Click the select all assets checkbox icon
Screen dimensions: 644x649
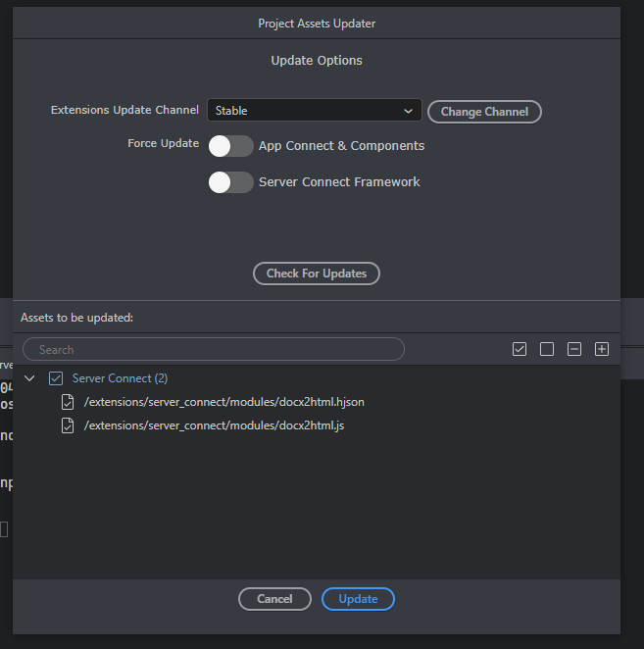click(520, 349)
